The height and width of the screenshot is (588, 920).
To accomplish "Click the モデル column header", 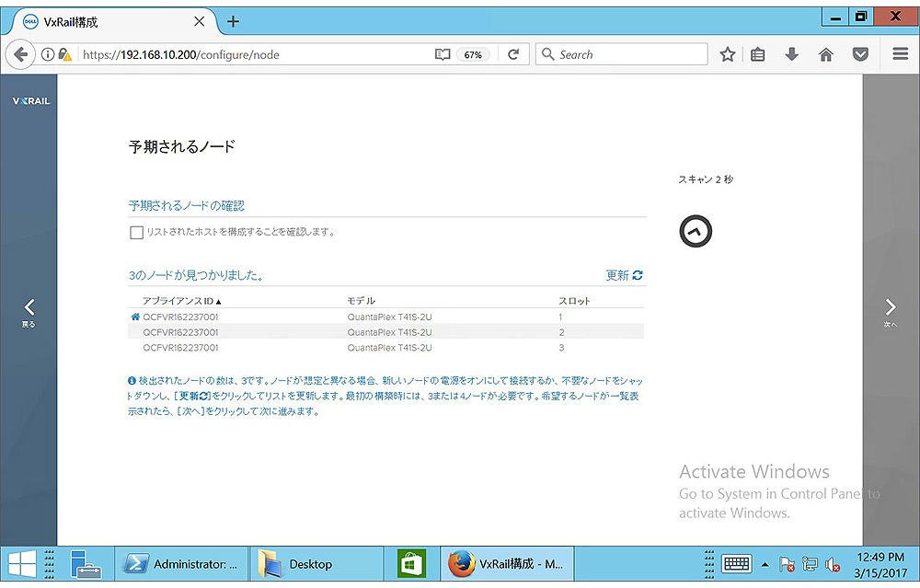I will point(361,301).
